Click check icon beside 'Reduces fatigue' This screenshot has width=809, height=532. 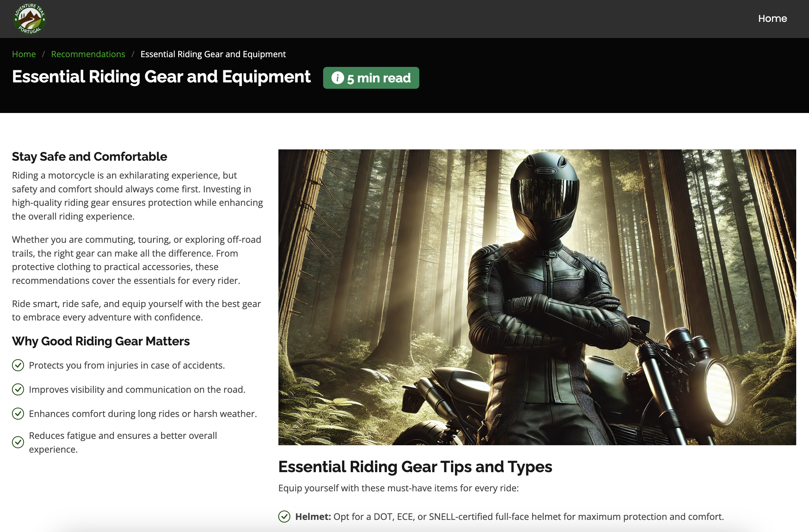point(18,442)
